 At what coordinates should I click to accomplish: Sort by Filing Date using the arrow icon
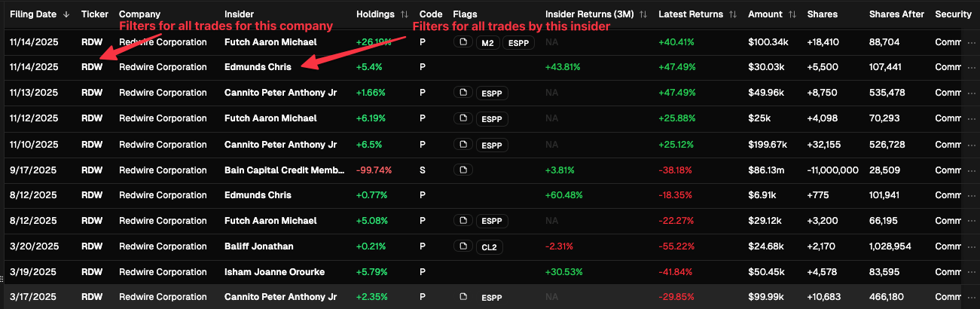pos(66,14)
